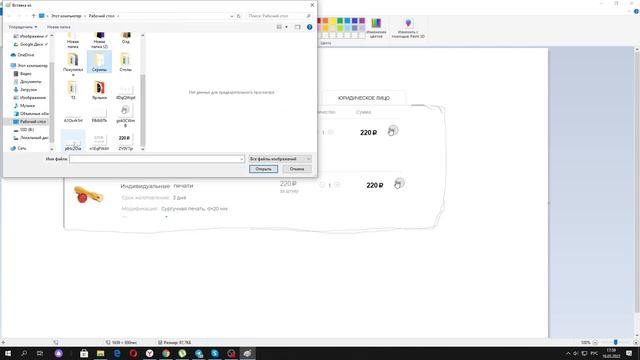Click the search Рабочий стол field
640x360 pixels.
[x=280, y=16]
